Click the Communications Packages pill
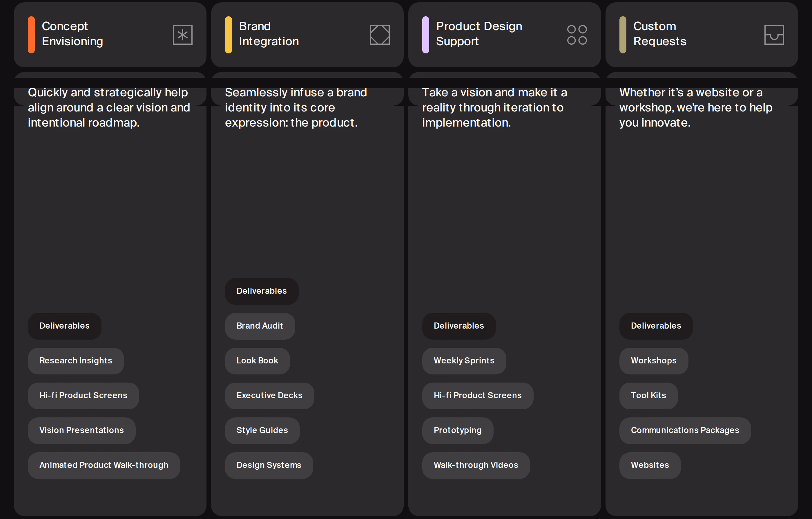This screenshot has width=812, height=519. pos(685,430)
